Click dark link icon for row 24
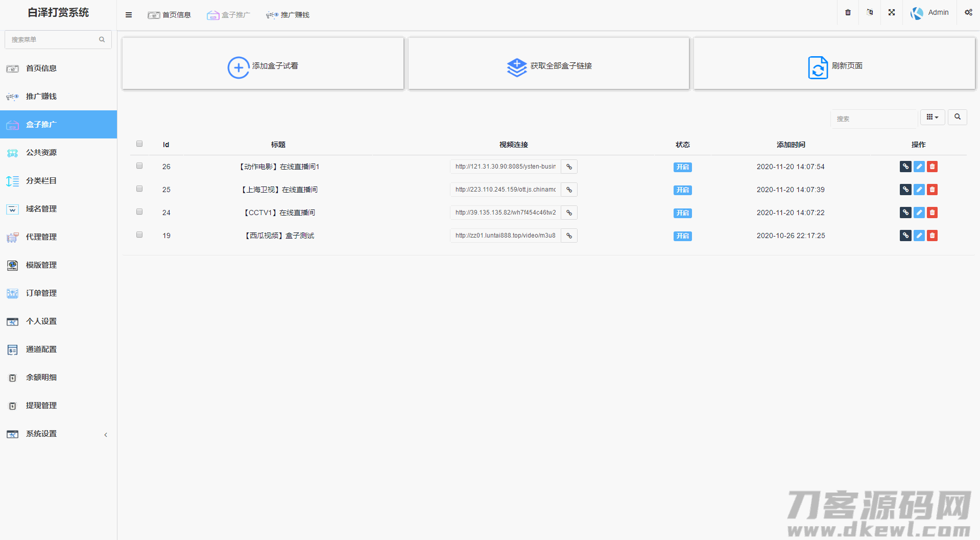Viewport: 980px width, 540px height. click(905, 213)
